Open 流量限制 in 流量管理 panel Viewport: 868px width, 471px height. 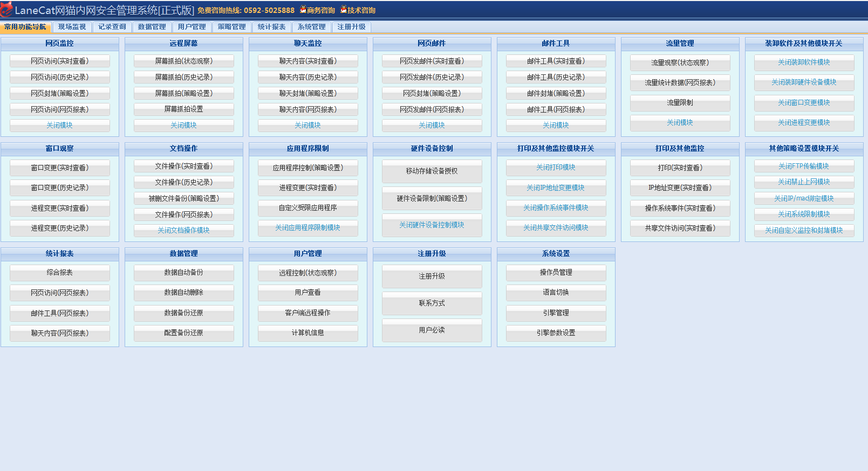(x=680, y=103)
